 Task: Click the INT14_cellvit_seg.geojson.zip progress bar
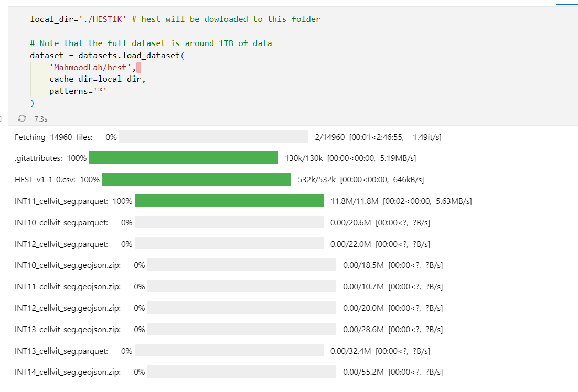242,372
